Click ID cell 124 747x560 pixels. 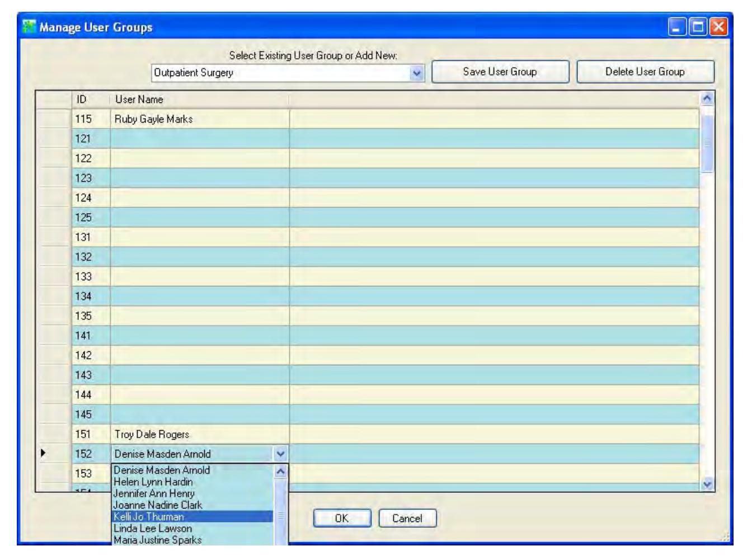coord(91,198)
